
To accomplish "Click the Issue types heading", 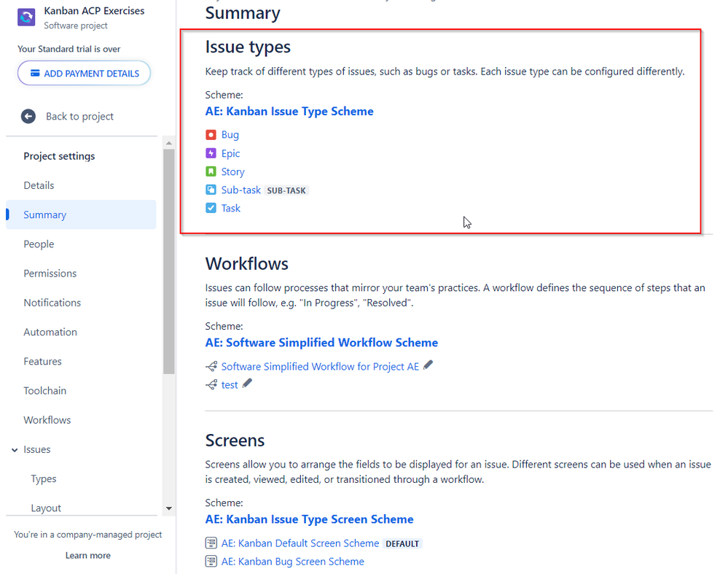I will click(x=248, y=47).
